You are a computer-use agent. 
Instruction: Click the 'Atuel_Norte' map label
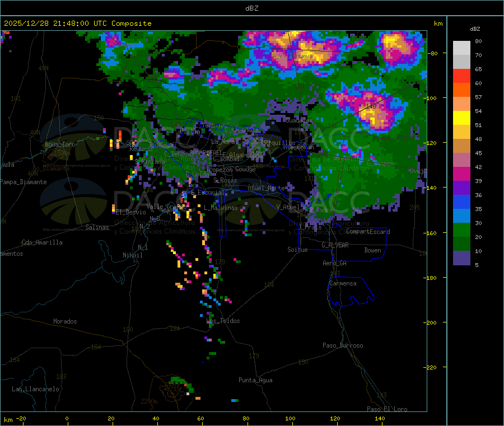[x=266, y=188]
